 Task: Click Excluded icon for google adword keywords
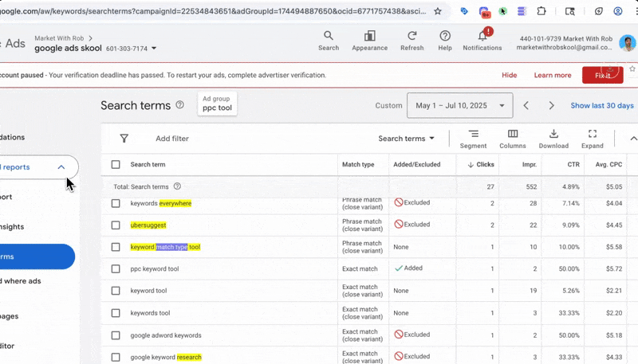click(399, 334)
